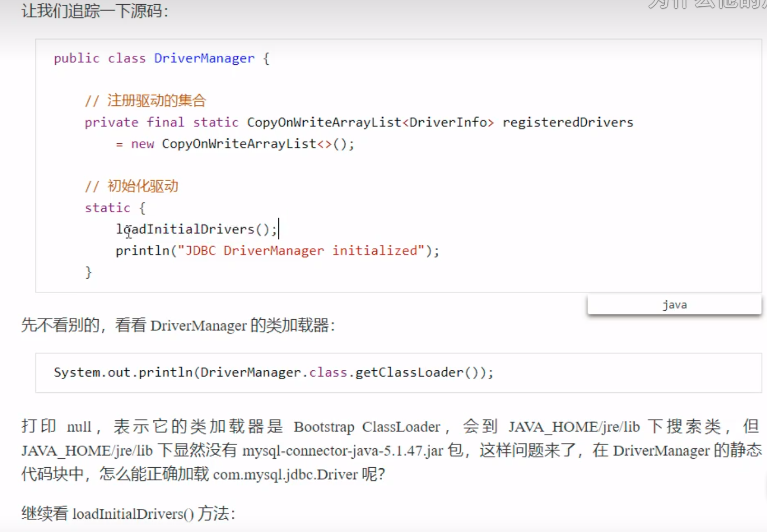
Task: Click the System.out.println getClassLoader code line
Action: click(274, 372)
